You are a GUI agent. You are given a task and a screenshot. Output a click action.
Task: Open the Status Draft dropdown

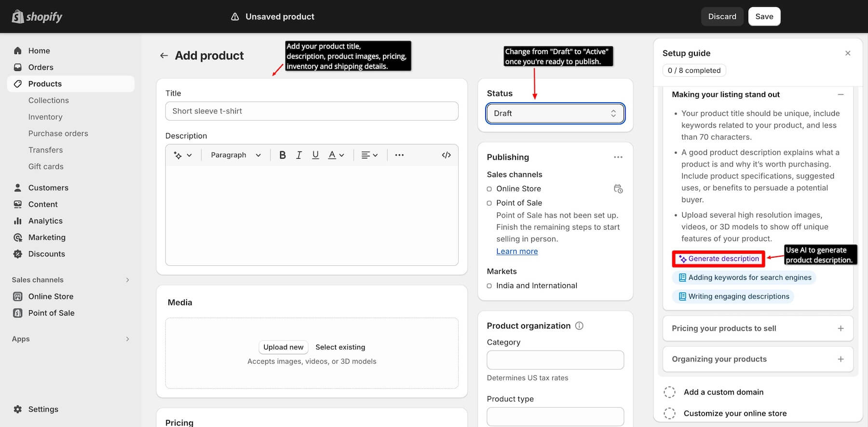coord(555,113)
